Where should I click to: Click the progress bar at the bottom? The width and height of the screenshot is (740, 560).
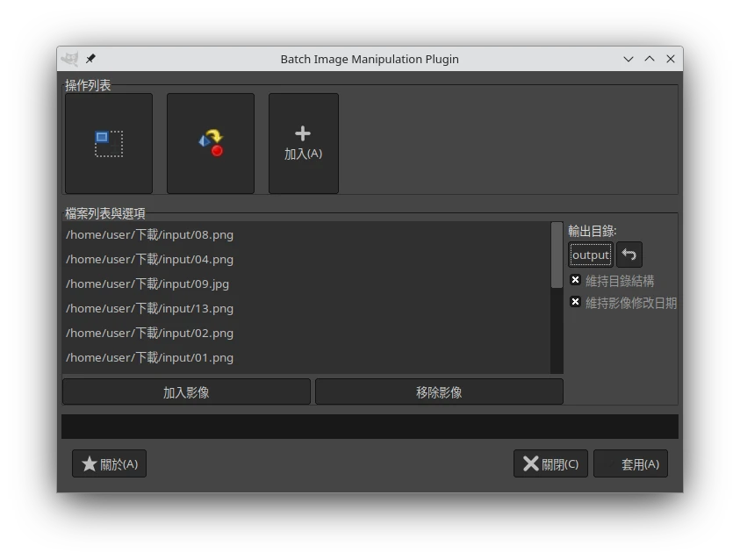tap(370, 427)
